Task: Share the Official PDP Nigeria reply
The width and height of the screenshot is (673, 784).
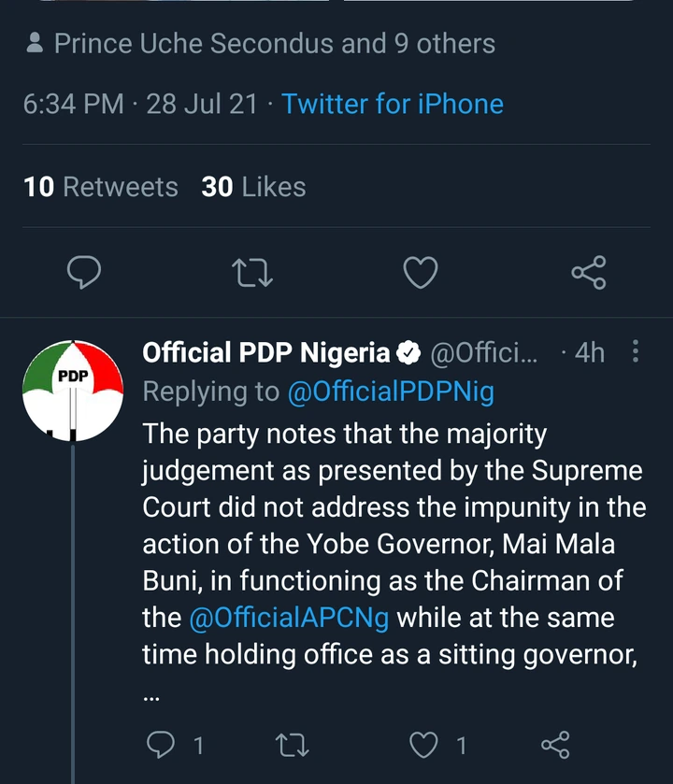Action: (555, 745)
